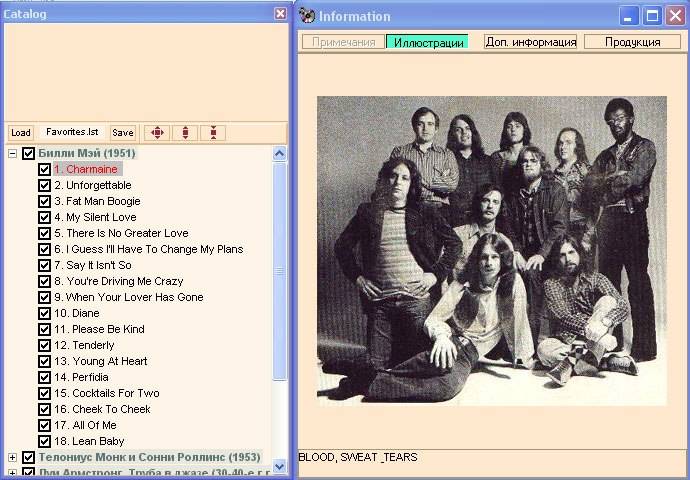Toggle checkbox for 14. Perfidia
The width and height of the screenshot is (690, 480).
point(44,377)
